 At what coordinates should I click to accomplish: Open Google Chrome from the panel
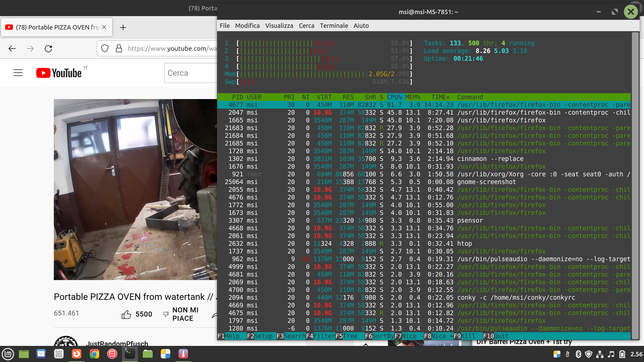tap(94, 354)
